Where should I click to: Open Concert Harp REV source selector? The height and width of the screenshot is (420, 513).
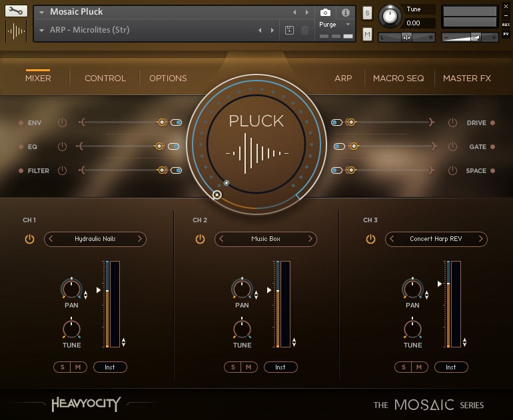[436, 239]
